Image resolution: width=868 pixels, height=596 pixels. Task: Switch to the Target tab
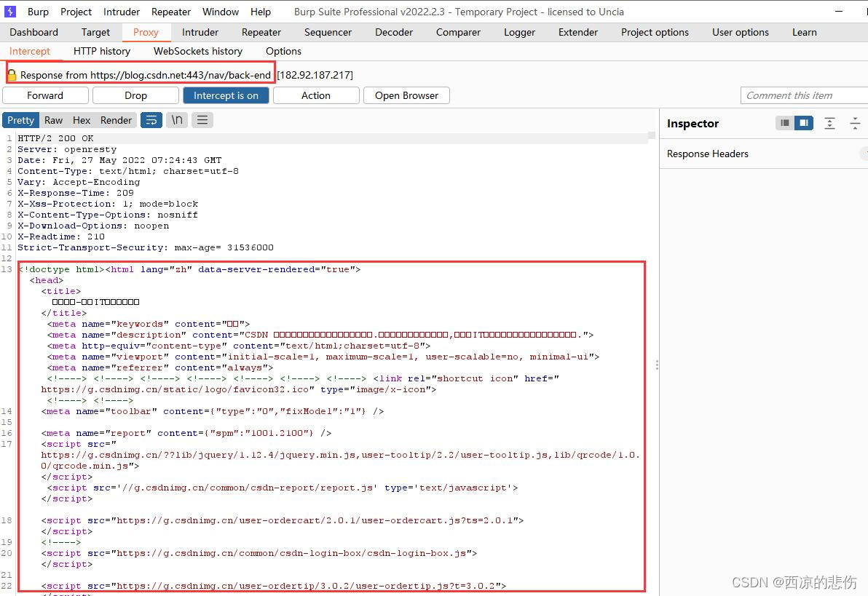click(95, 32)
